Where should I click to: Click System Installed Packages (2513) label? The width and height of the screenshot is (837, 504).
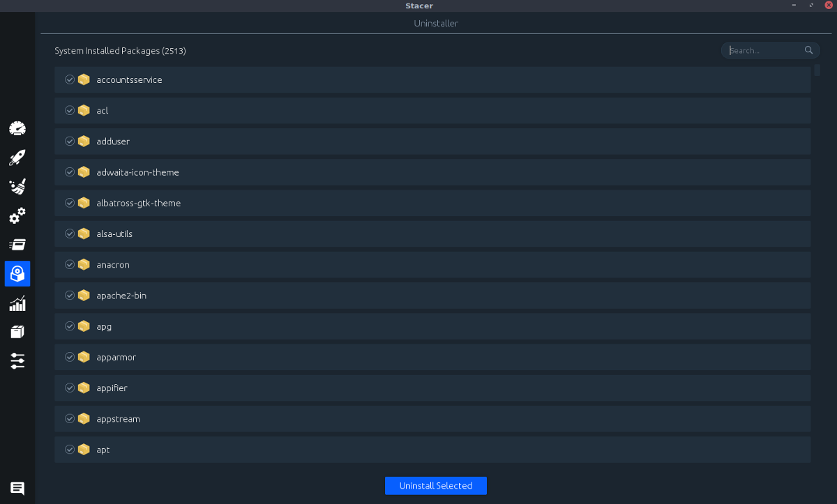(x=120, y=51)
